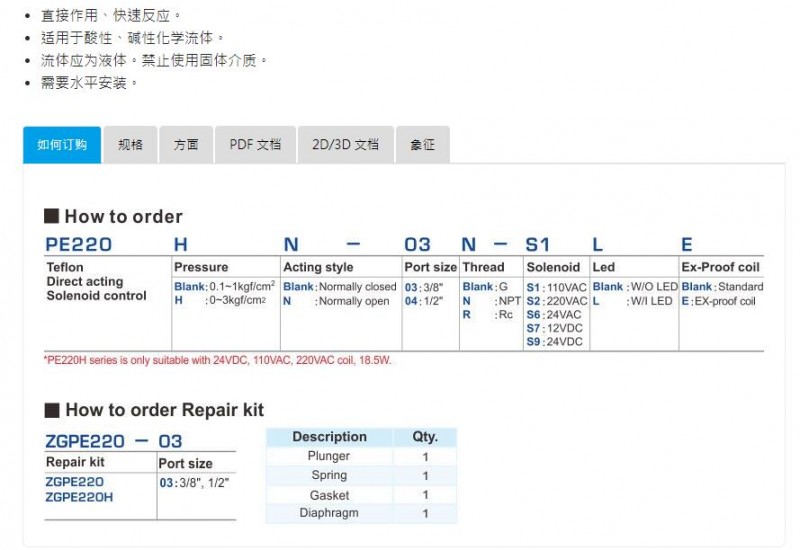
Task: Open the 方面 tab
Action: click(x=186, y=144)
